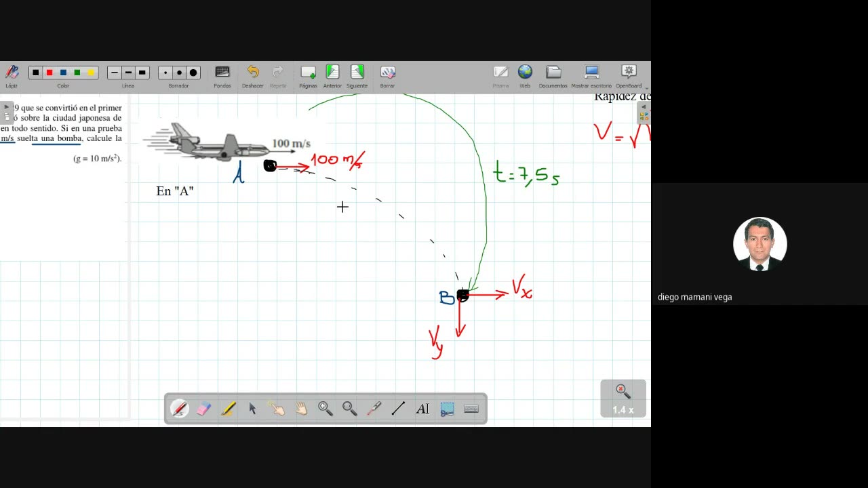Select the pen tool in bottom palette
The width and height of the screenshot is (868, 488).
coord(179,409)
